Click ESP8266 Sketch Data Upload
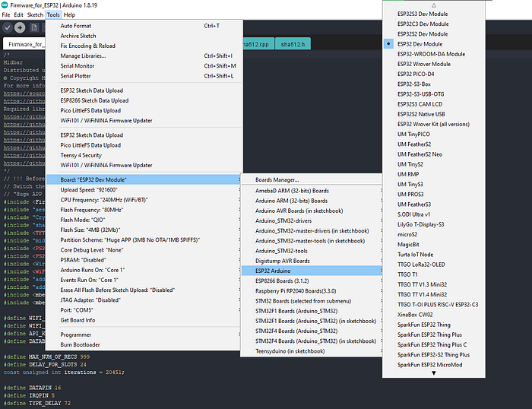 (x=144, y=100)
